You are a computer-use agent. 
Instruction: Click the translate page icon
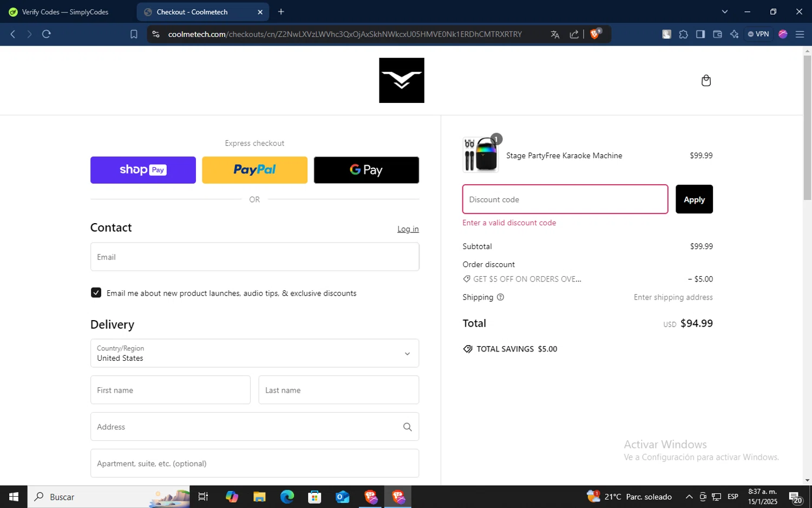pyautogui.click(x=555, y=34)
